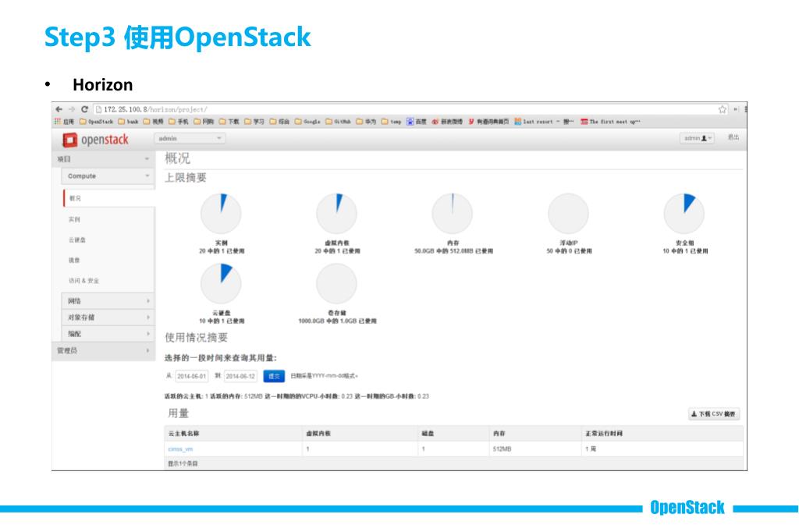Screen dimensions: 799x532
Task: Open the cirros_vm instance link
Action: 180,449
